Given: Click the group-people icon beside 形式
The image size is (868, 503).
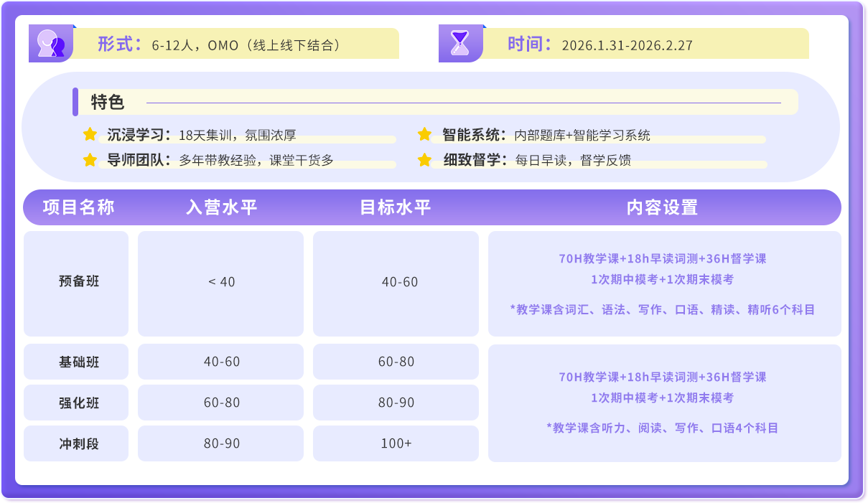Looking at the screenshot, I should point(50,44).
